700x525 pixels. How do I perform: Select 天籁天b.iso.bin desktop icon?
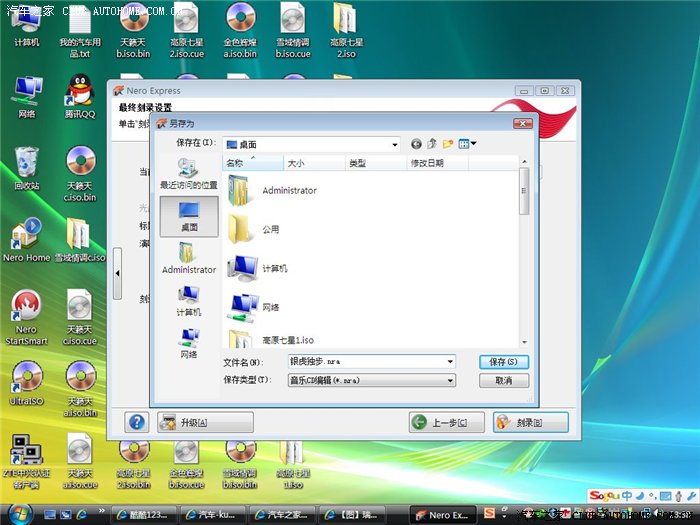coord(133,31)
